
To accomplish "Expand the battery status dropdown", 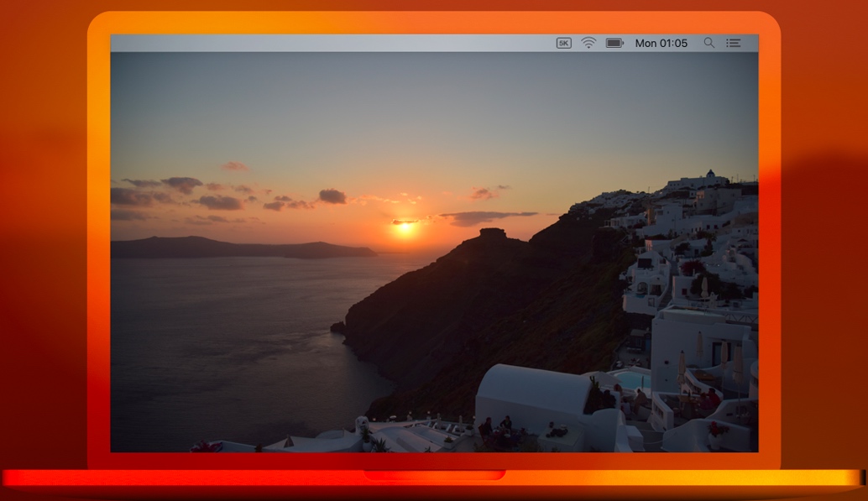I will (615, 43).
